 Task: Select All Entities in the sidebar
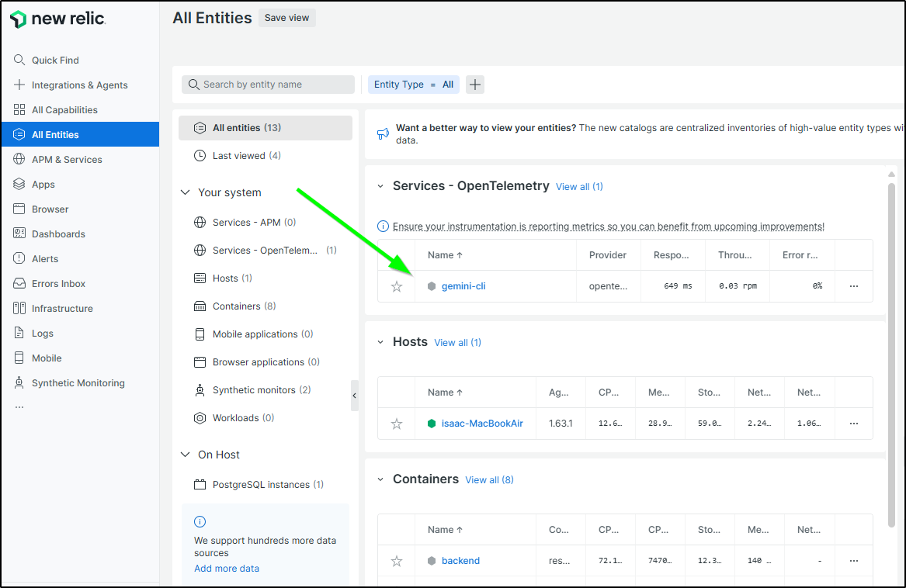80,134
